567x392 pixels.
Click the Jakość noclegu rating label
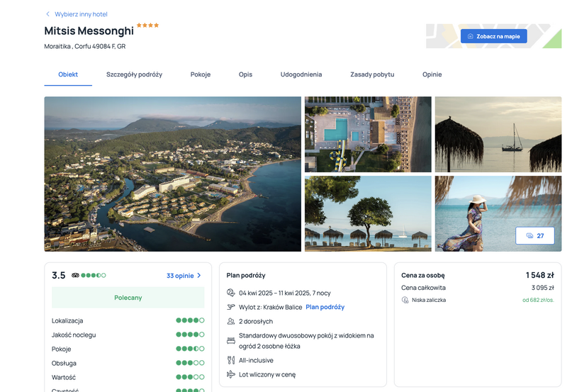click(x=74, y=335)
